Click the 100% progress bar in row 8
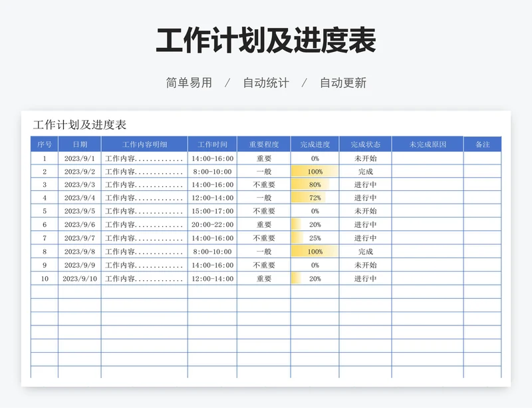Viewport: 532px width, 408px height. 315,252
